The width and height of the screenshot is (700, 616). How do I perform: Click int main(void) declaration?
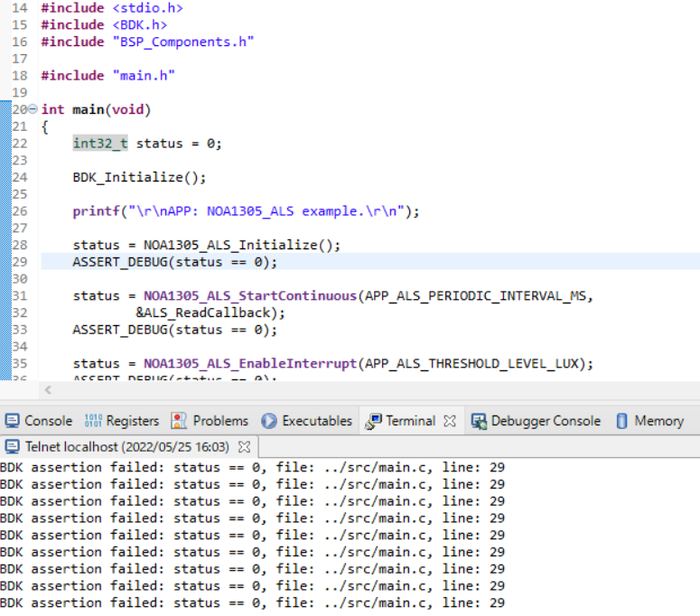pos(96,109)
